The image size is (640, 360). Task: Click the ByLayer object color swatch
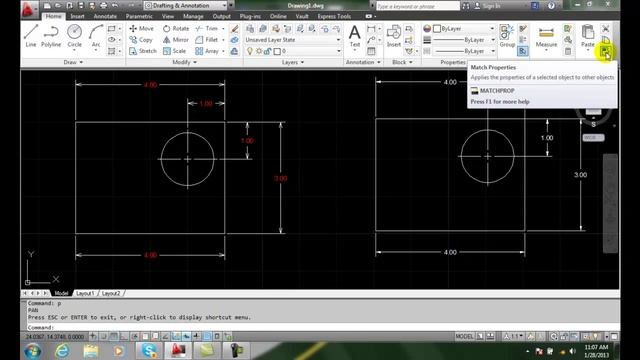click(437, 29)
